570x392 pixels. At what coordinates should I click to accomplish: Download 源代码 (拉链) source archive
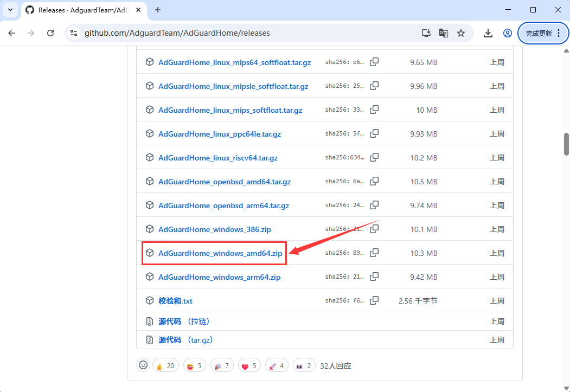click(x=184, y=321)
